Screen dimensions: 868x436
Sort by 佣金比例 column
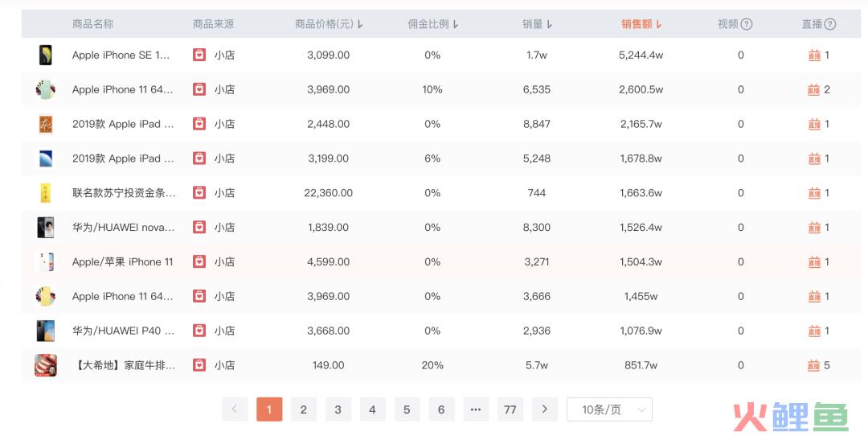pyautogui.click(x=433, y=24)
